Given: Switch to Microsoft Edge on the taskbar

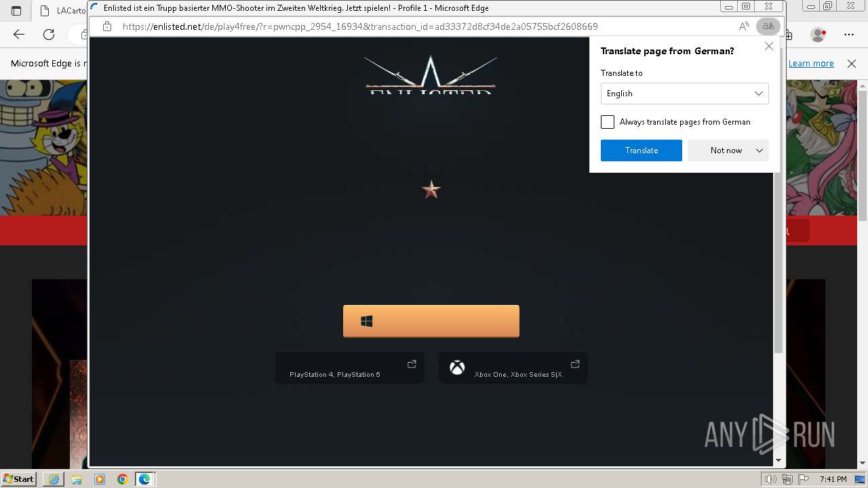Looking at the screenshot, I should point(145,479).
